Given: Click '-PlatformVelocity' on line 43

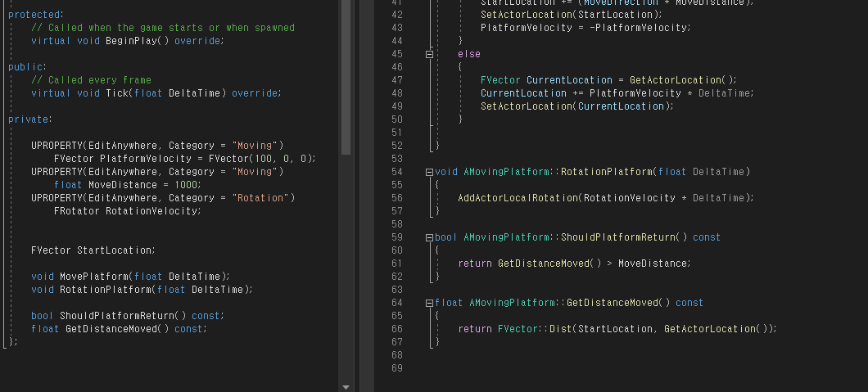Looking at the screenshot, I should pos(639,28).
